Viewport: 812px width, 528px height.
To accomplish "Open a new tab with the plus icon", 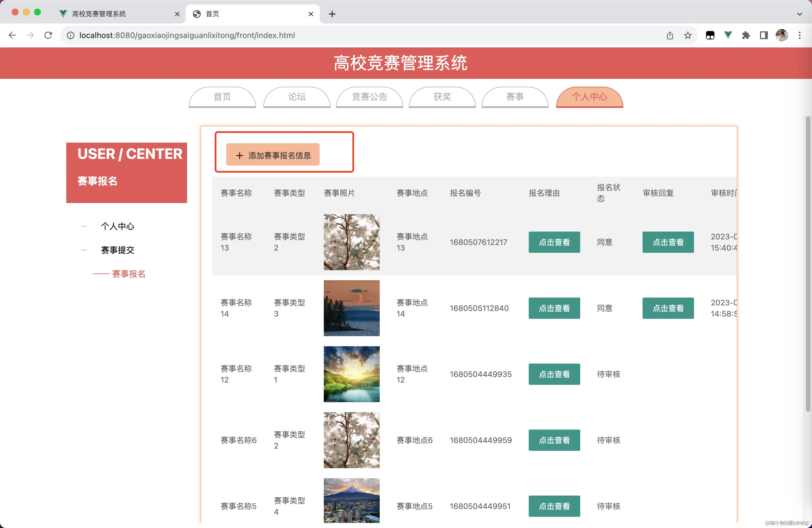I will [332, 14].
